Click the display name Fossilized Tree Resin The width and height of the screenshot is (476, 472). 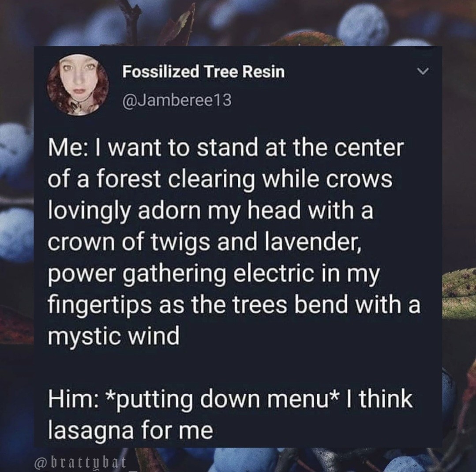pos(203,72)
